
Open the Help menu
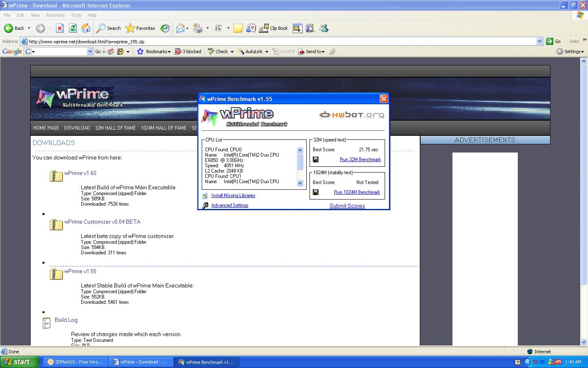point(92,15)
